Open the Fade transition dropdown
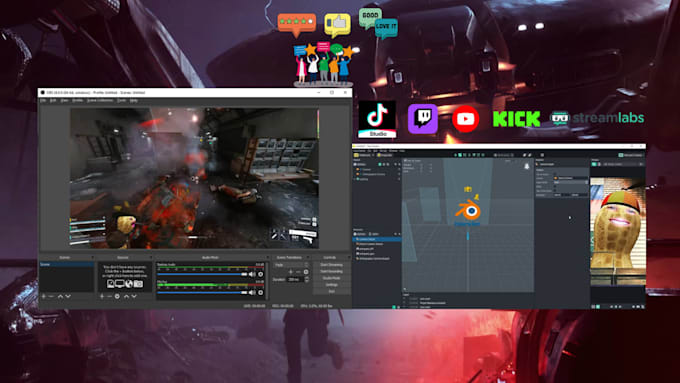680x383 pixels. (291, 265)
